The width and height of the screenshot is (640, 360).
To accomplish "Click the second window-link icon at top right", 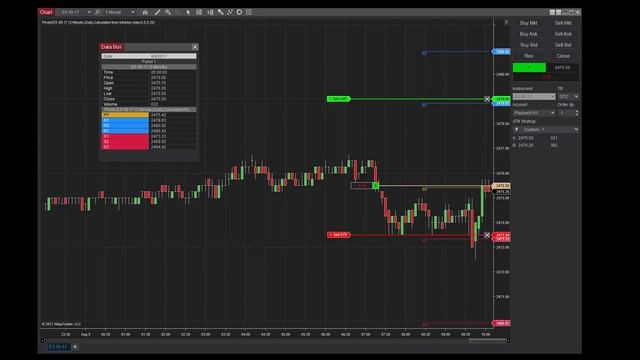I will click(x=558, y=12).
